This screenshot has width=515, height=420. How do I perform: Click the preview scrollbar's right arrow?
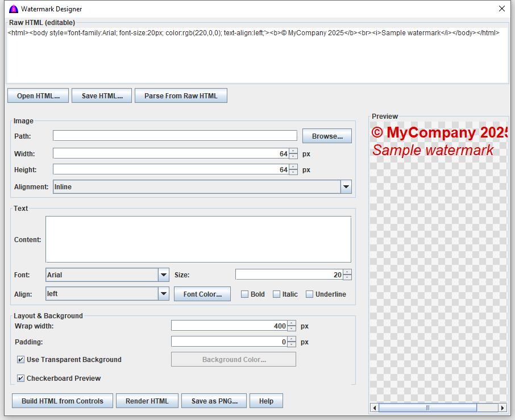(501, 407)
